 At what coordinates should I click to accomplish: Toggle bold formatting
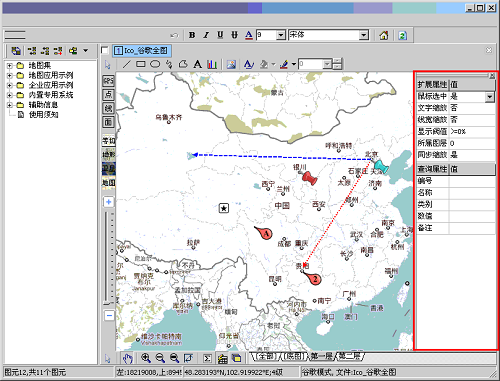point(192,35)
